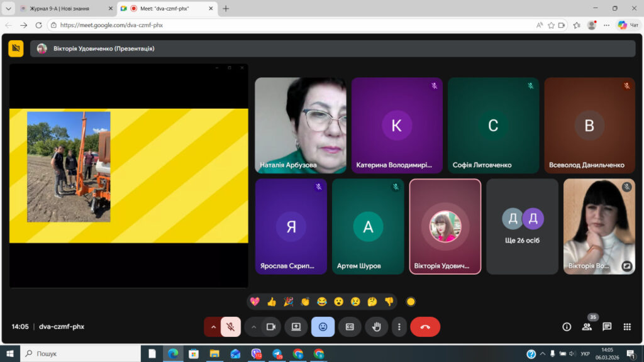Send thumbs up emoji reaction
Screen dimensions: 644x362
tap(272, 302)
